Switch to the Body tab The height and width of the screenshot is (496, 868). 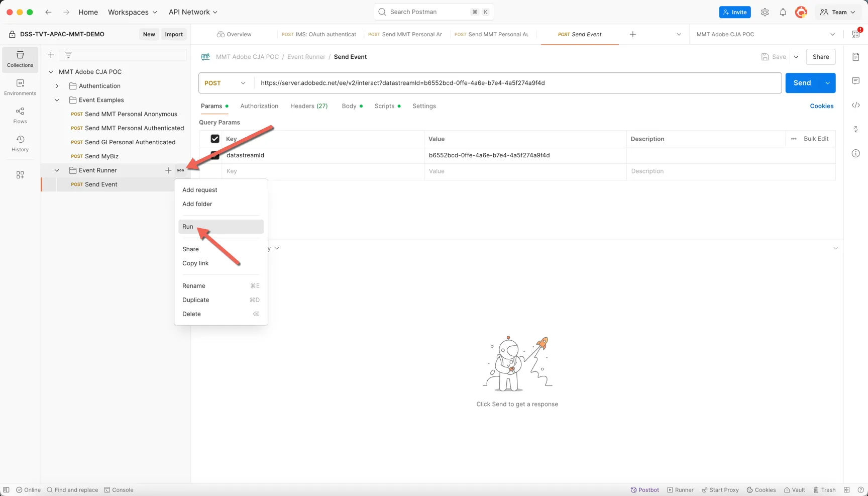point(352,106)
